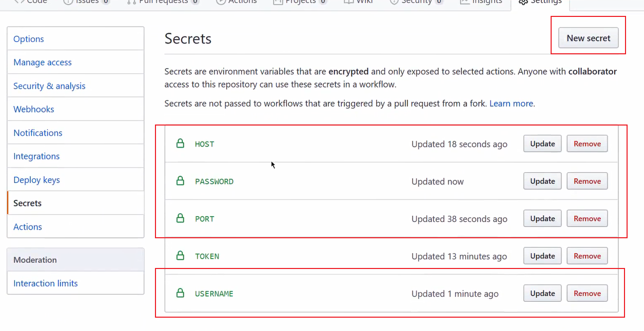
Task: Remove the USERNAME secret
Action: tap(587, 294)
